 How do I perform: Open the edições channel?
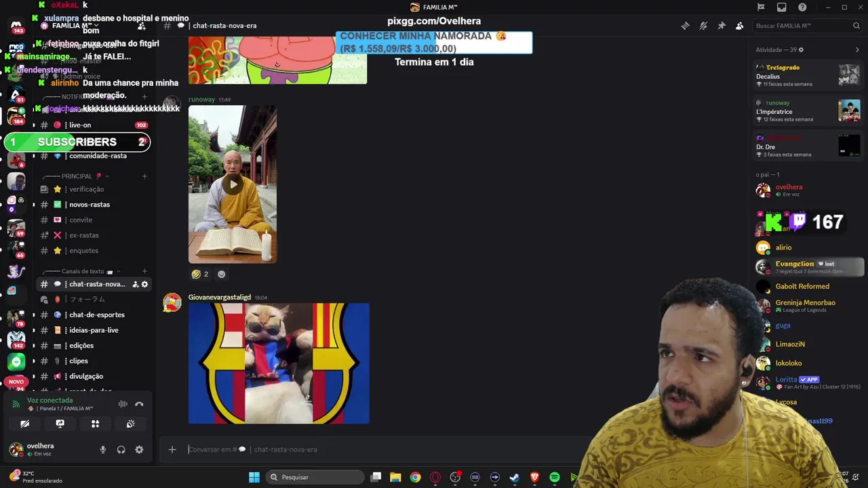(x=92, y=346)
